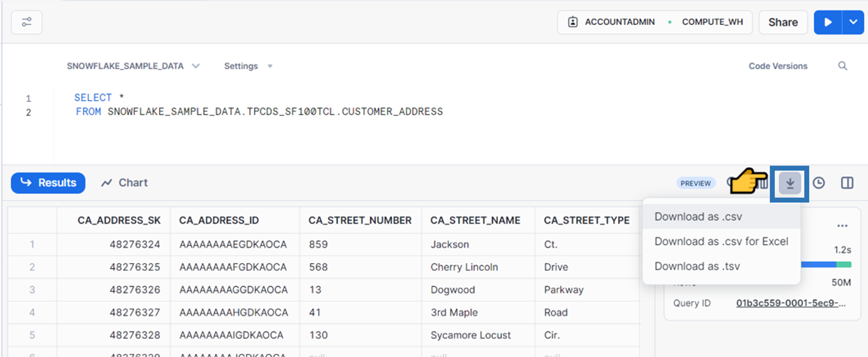This screenshot has height=357, width=868.
Task: Click the CA_ADDRESS_SK column header
Action: 119,220
